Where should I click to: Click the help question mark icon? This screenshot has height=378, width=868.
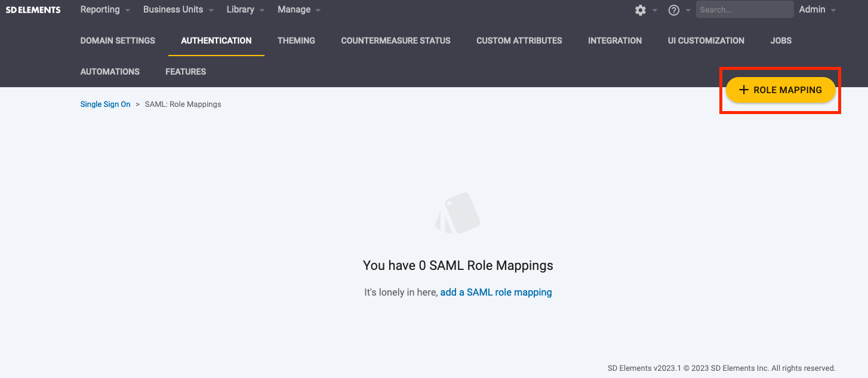(x=673, y=10)
